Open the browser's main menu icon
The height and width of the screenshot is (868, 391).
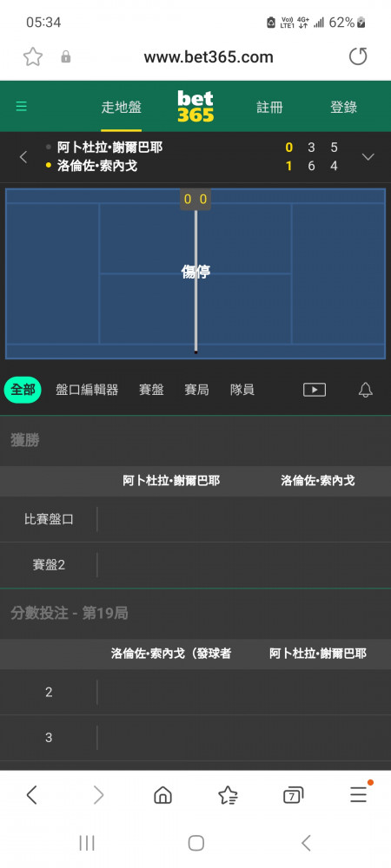(358, 795)
